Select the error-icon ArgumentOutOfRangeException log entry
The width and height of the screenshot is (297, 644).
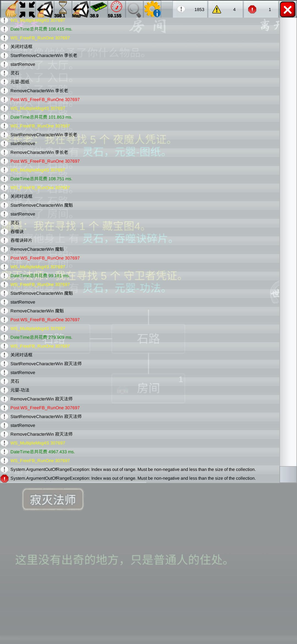tap(140, 478)
